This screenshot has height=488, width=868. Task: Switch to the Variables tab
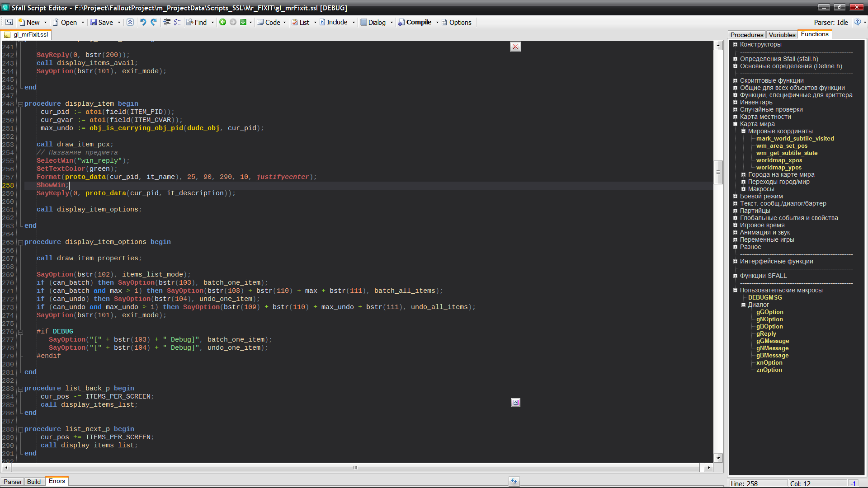click(x=782, y=35)
